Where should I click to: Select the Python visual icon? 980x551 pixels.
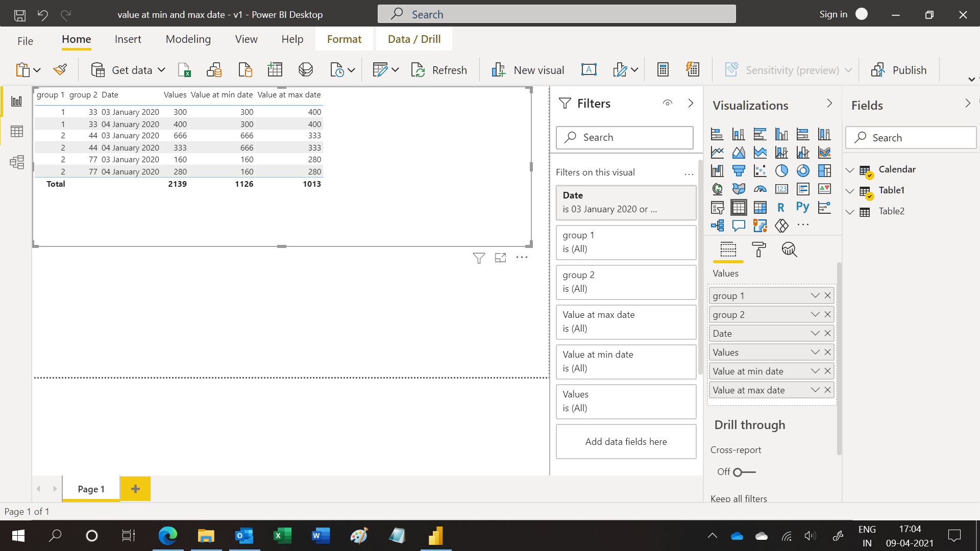(802, 207)
